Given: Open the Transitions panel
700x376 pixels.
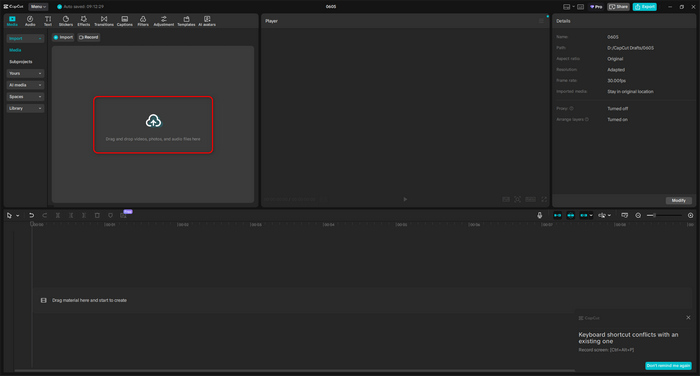Looking at the screenshot, I should (104, 21).
